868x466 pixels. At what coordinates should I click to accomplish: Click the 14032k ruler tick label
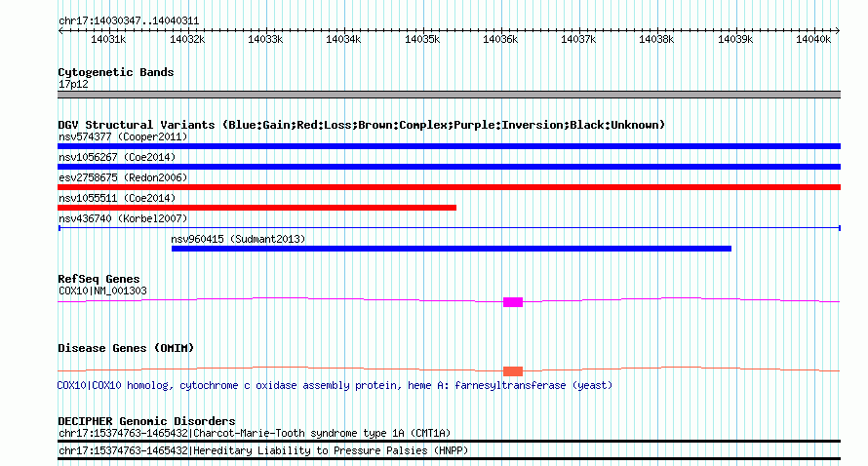(187, 39)
